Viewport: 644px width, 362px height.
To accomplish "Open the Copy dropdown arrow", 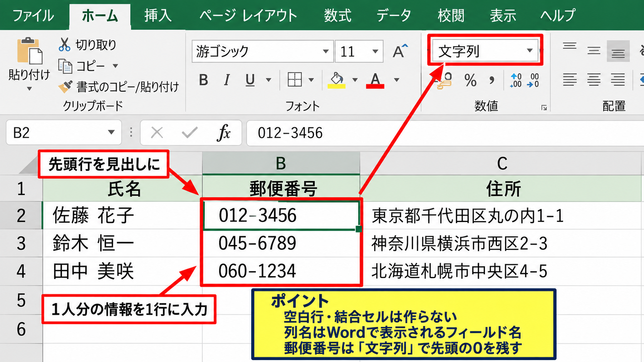I will [x=115, y=66].
